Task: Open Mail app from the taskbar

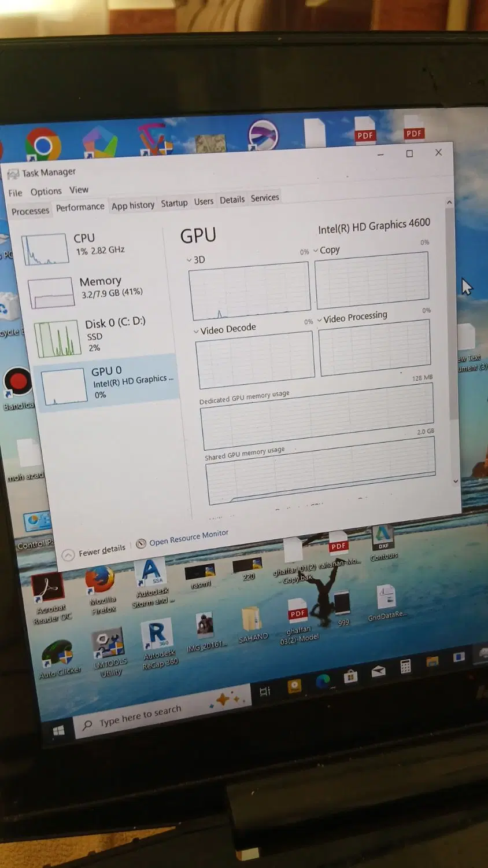Action: point(378,671)
